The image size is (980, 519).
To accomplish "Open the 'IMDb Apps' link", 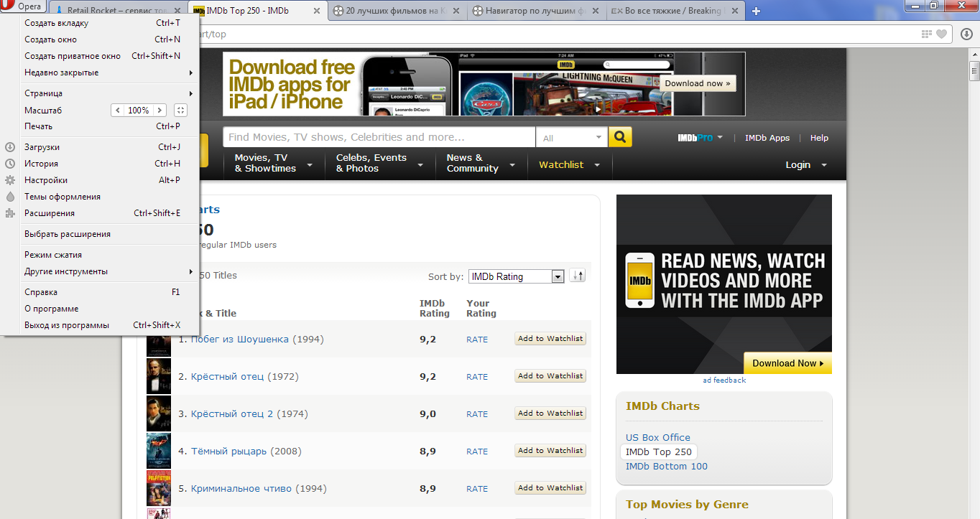I will [x=767, y=138].
